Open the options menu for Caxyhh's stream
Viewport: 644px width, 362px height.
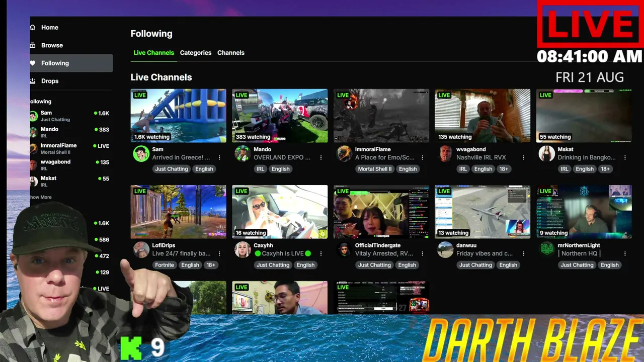click(320, 253)
